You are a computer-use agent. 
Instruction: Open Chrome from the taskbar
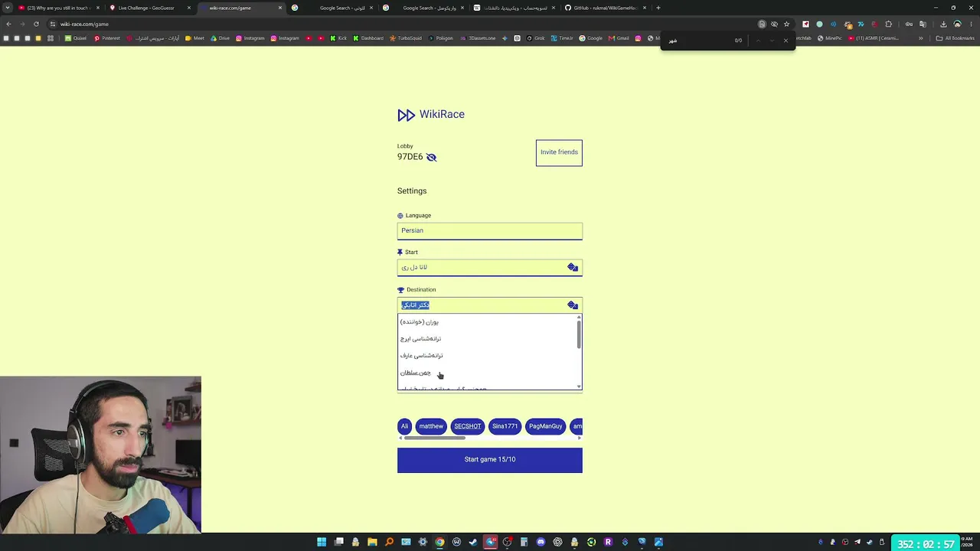(x=439, y=542)
